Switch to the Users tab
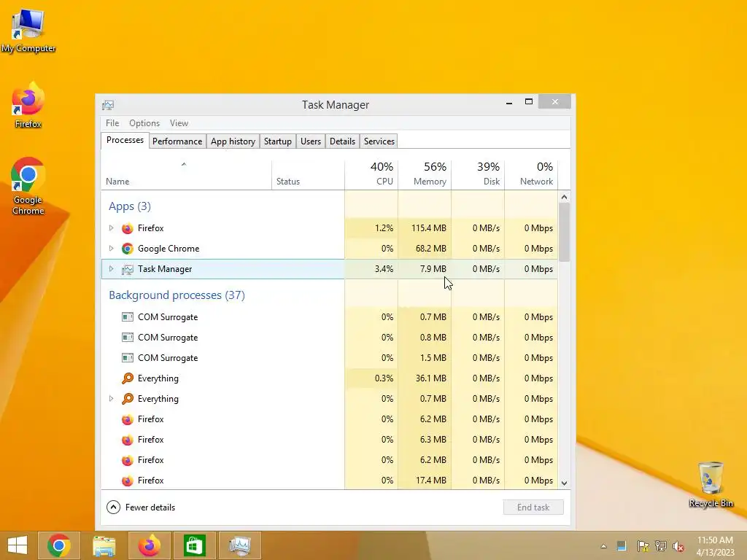This screenshot has height=560, width=747. (x=311, y=141)
